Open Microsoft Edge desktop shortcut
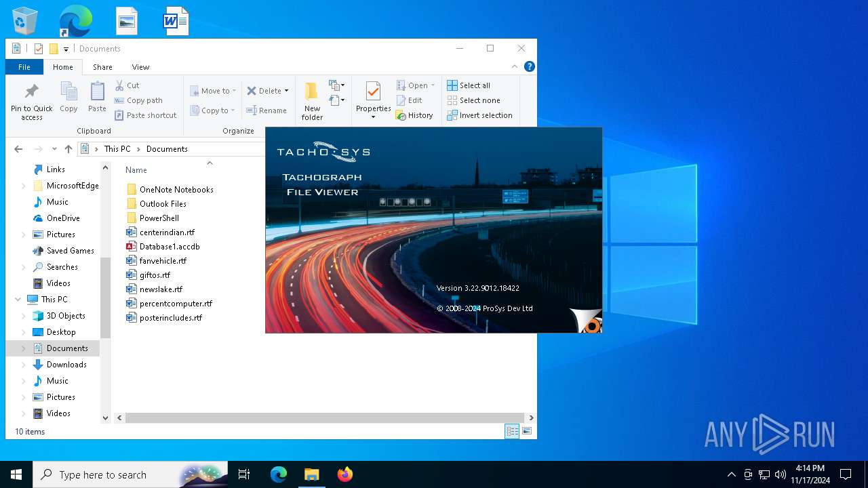The height and width of the screenshot is (488, 868). (x=75, y=21)
